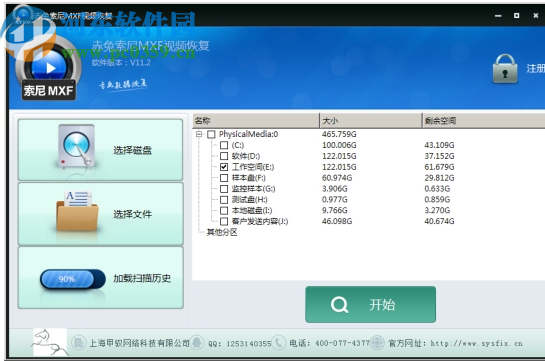Sort by the 大小 column header

[371, 121]
